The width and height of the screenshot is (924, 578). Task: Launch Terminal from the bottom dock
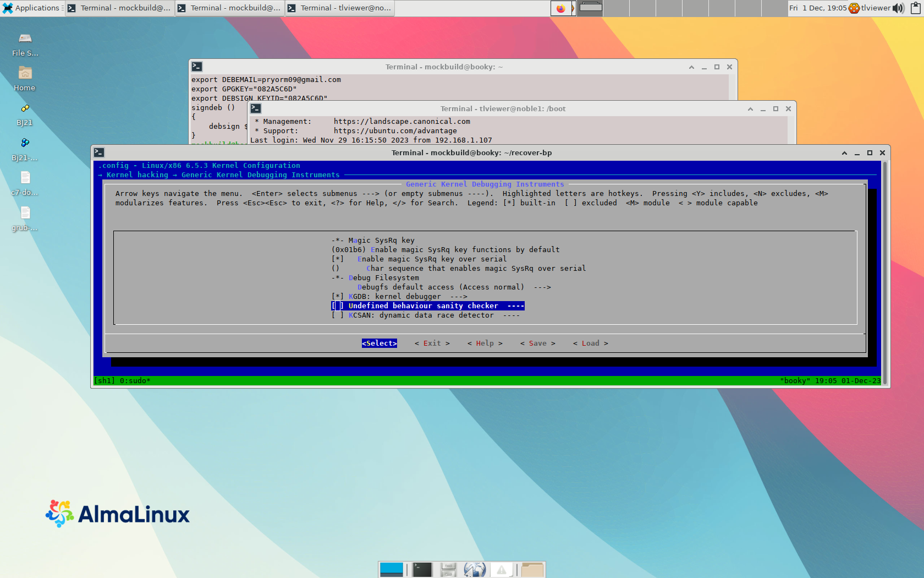click(x=422, y=570)
